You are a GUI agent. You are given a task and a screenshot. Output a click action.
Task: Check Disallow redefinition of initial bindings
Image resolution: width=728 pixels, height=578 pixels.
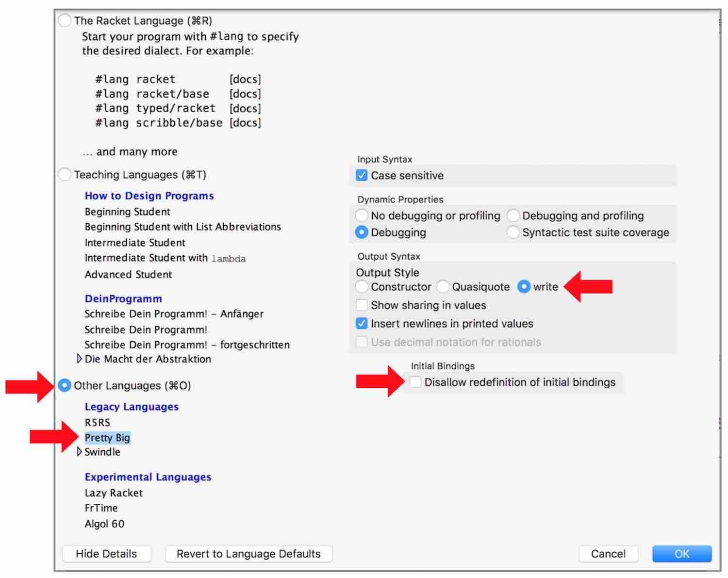415,382
